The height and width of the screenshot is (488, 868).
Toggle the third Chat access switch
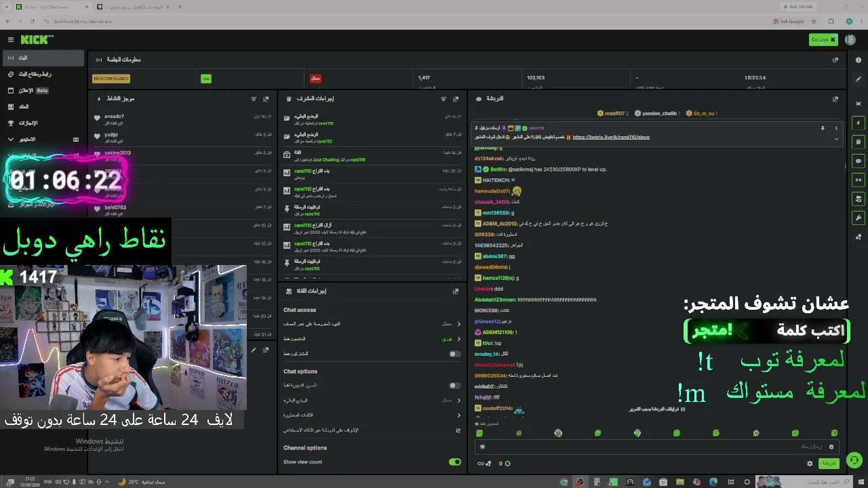point(455,354)
